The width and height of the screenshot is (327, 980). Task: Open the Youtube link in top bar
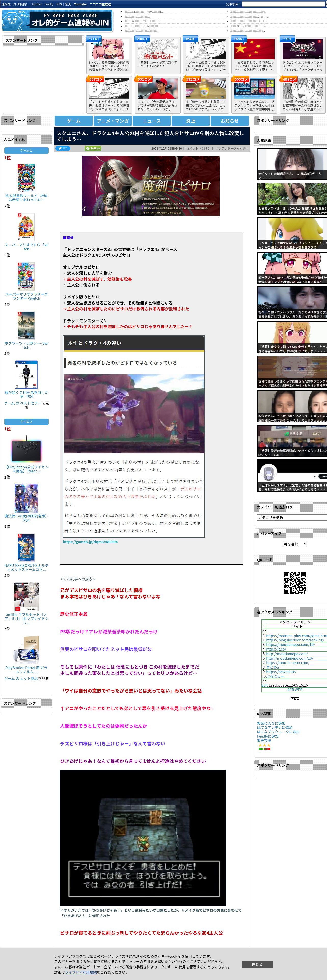(80, 4)
